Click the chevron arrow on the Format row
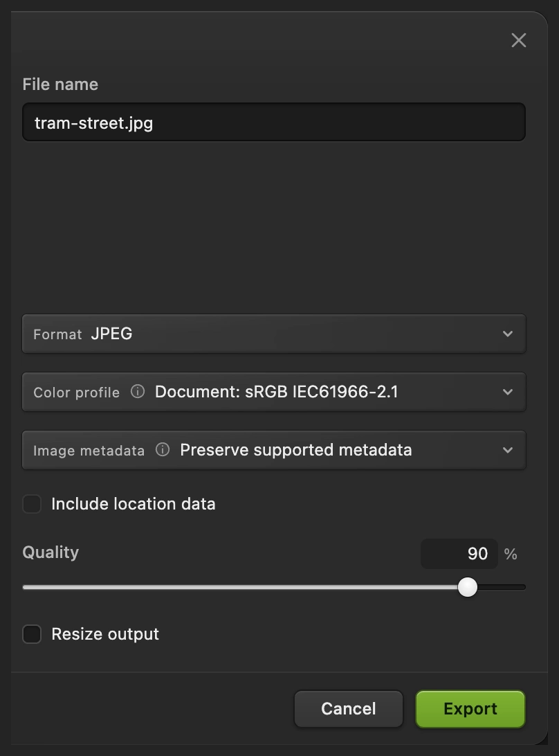The height and width of the screenshot is (756, 559). pyautogui.click(x=507, y=334)
